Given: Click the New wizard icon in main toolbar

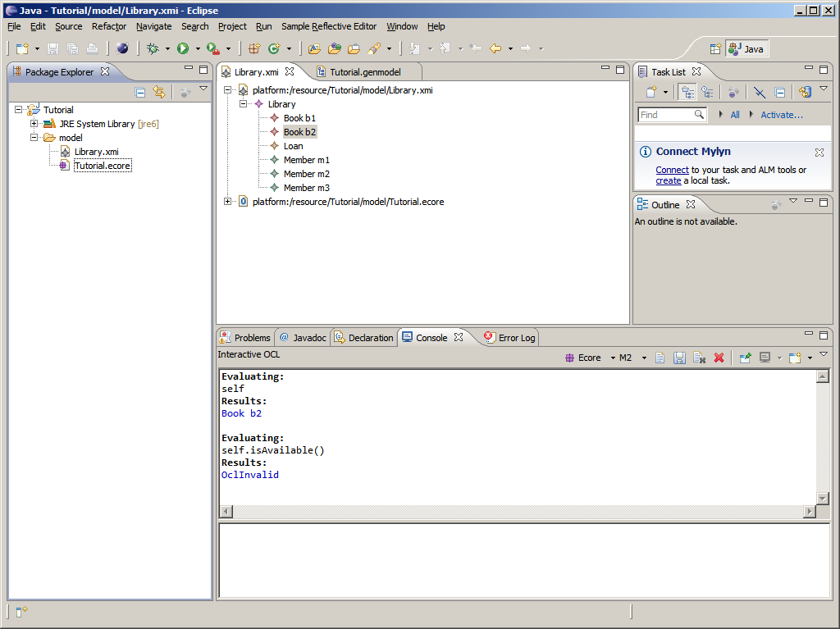Looking at the screenshot, I should coord(22,48).
